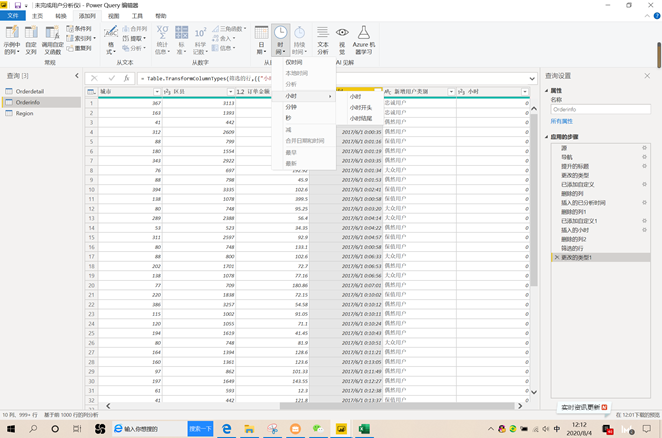Click the 示例中的列 column icon
The width and height of the screenshot is (662, 438).
[x=12, y=33]
